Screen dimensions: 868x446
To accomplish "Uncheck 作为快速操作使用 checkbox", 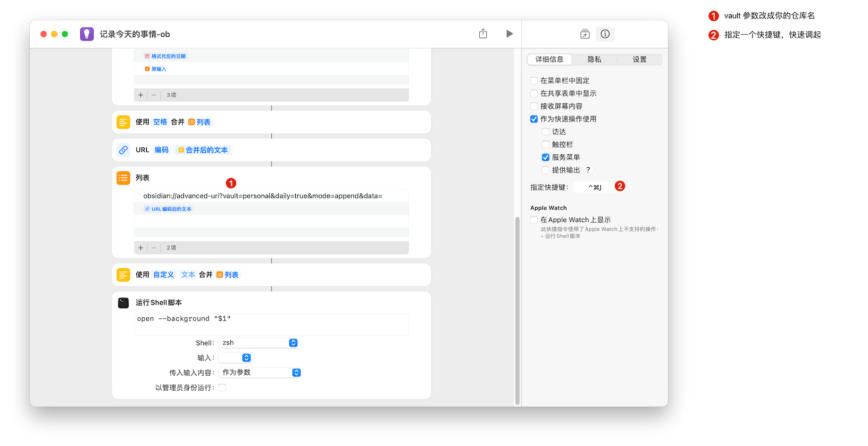I will point(534,119).
